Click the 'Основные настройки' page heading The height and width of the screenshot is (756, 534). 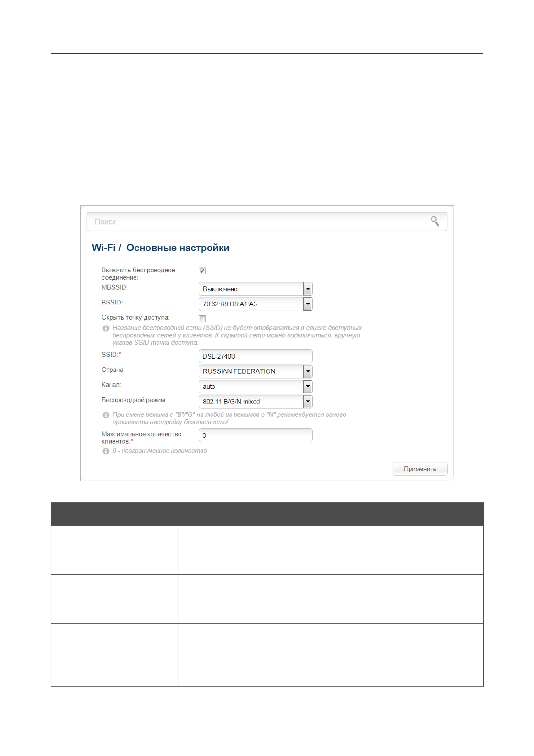click(x=178, y=248)
